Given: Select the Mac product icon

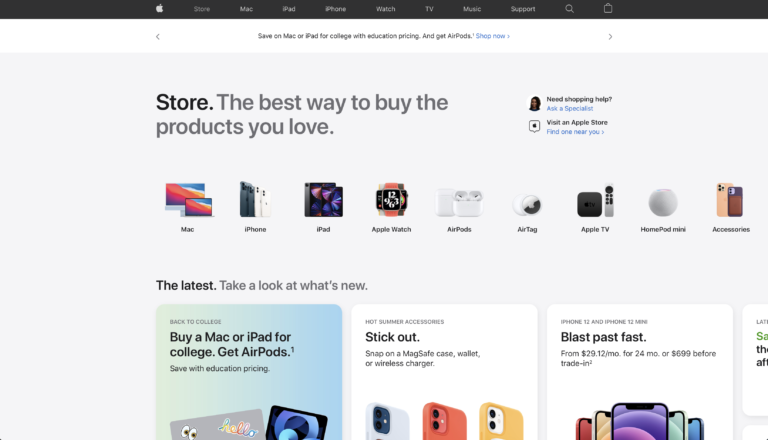Looking at the screenshot, I should pyautogui.click(x=188, y=200).
